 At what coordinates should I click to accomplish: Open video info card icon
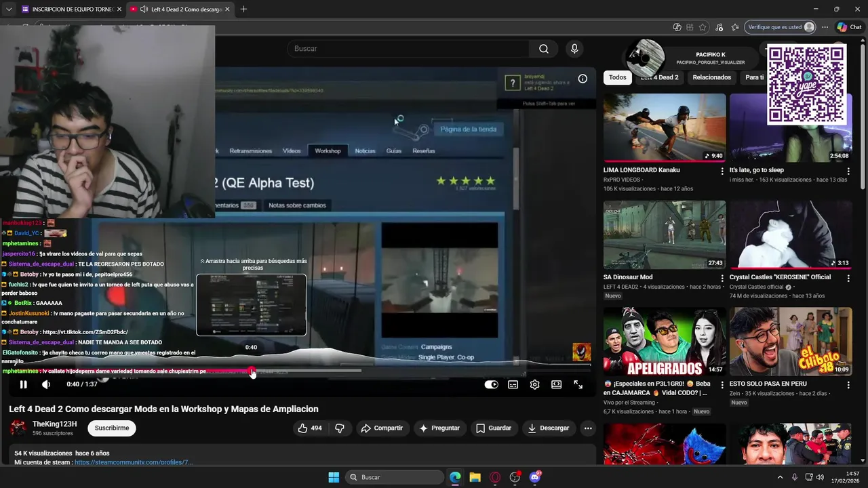click(x=583, y=79)
